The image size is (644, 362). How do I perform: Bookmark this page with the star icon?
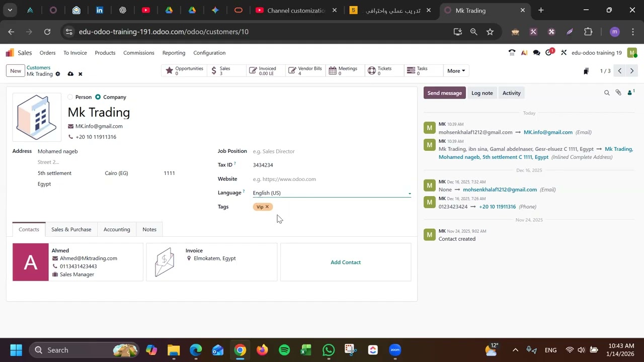coord(490,32)
